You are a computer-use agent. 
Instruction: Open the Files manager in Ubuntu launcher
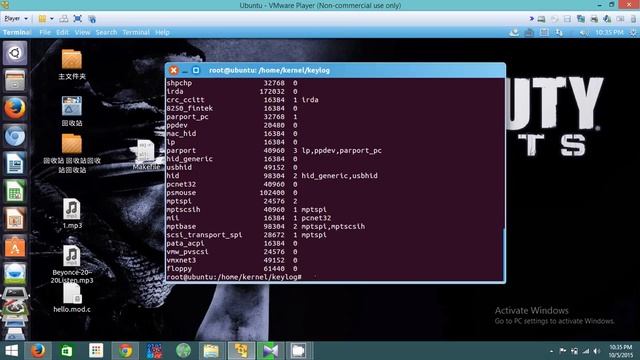click(x=15, y=80)
